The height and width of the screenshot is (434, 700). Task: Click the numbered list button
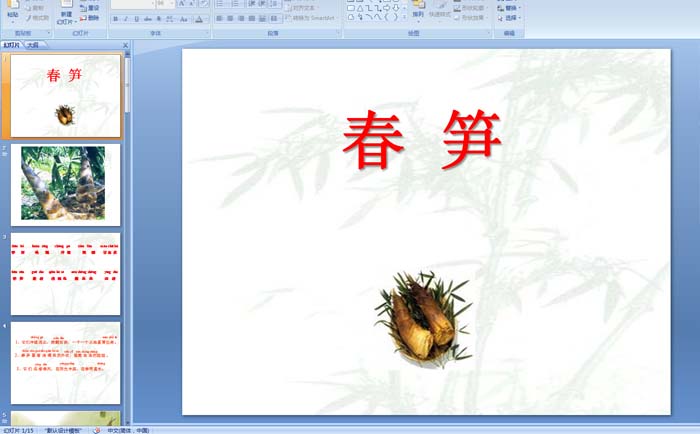(237, 4)
